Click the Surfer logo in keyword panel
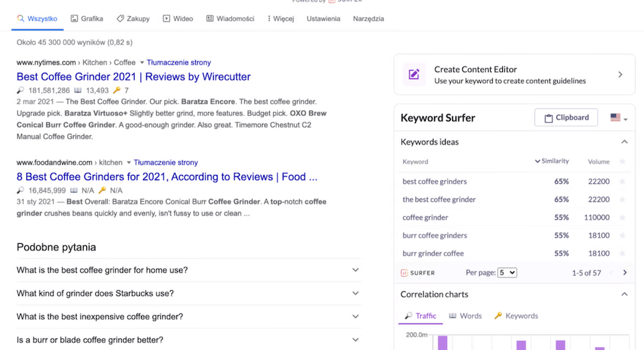The image size is (644, 350). (x=418, y=273)
